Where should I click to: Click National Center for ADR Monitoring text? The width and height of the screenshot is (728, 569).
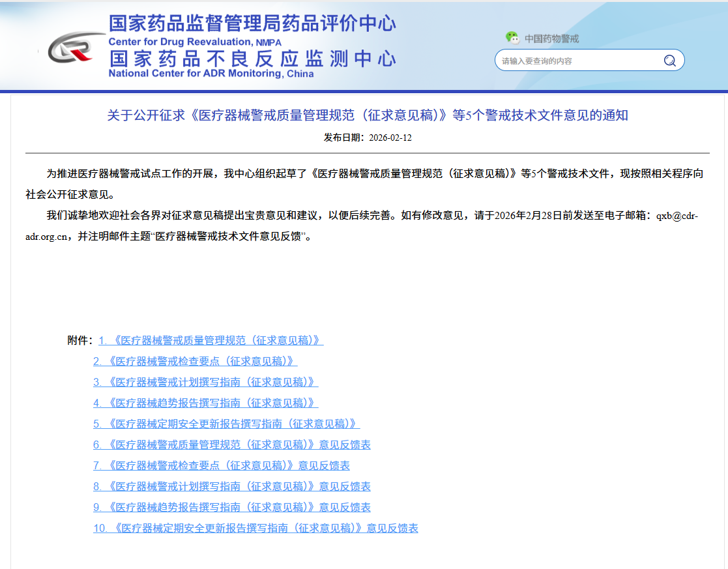(x=211, y=74)
